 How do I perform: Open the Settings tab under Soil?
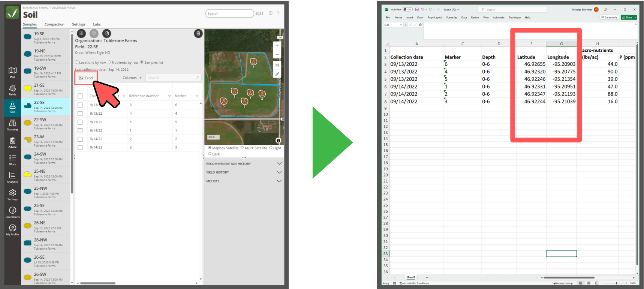79,24
